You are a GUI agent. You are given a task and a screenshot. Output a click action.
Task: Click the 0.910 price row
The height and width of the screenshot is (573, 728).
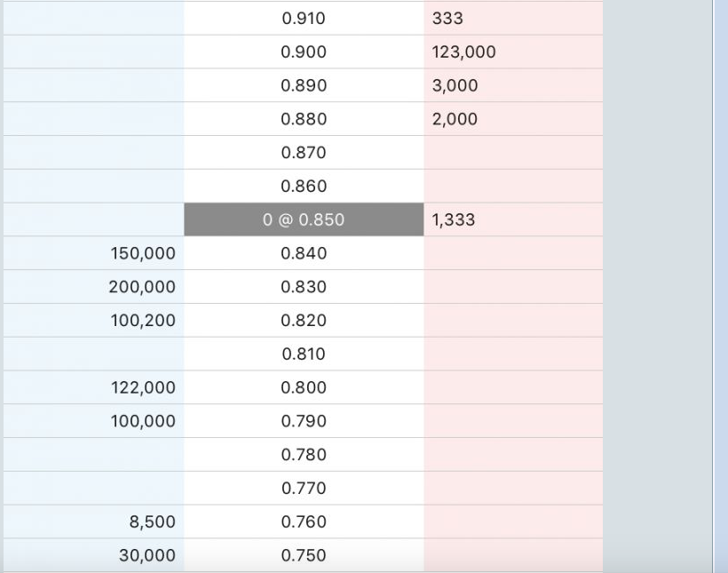304,19
